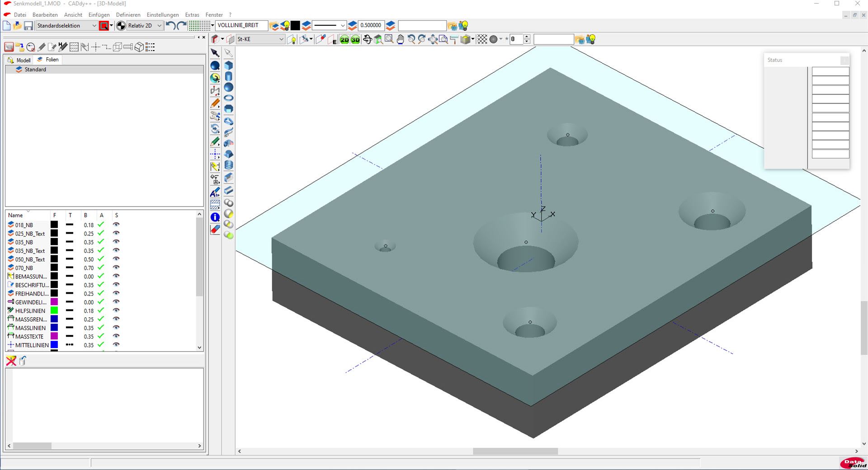868x470 pixels.
Task: Expand the gray sphere render dropdown arrow
Action: [501, 39]
